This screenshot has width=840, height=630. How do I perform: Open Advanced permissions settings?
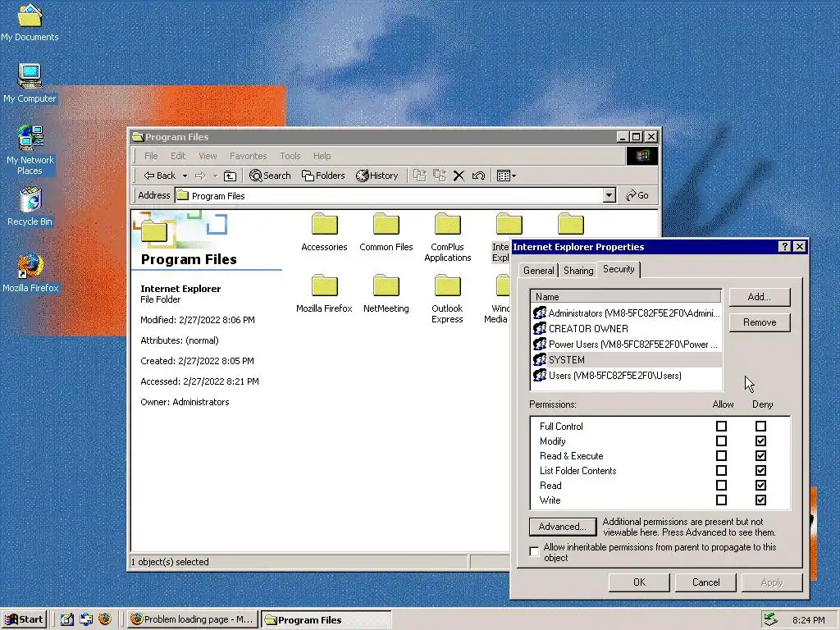click(x=562, y=527)
